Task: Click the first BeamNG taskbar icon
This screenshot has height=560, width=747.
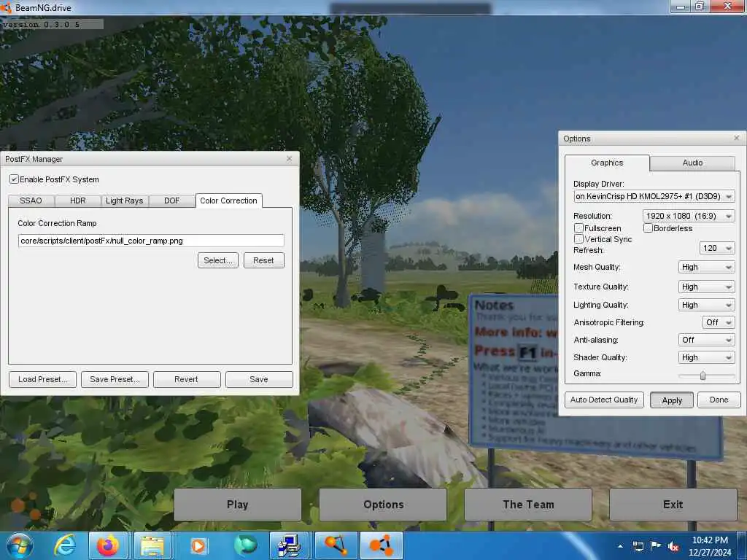Action: coord(336,545)
